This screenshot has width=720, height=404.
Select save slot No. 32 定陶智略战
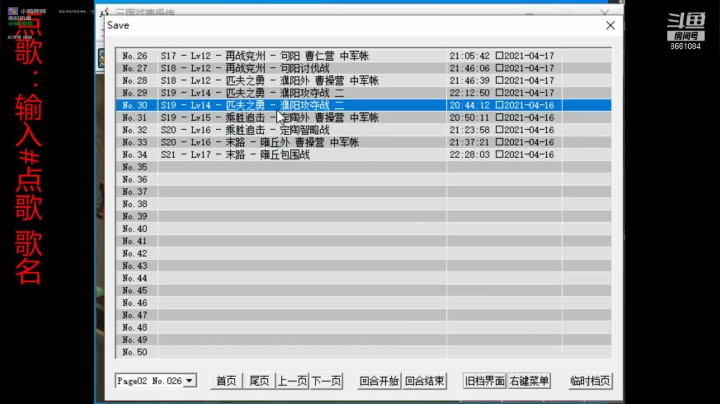coord(363,130)
